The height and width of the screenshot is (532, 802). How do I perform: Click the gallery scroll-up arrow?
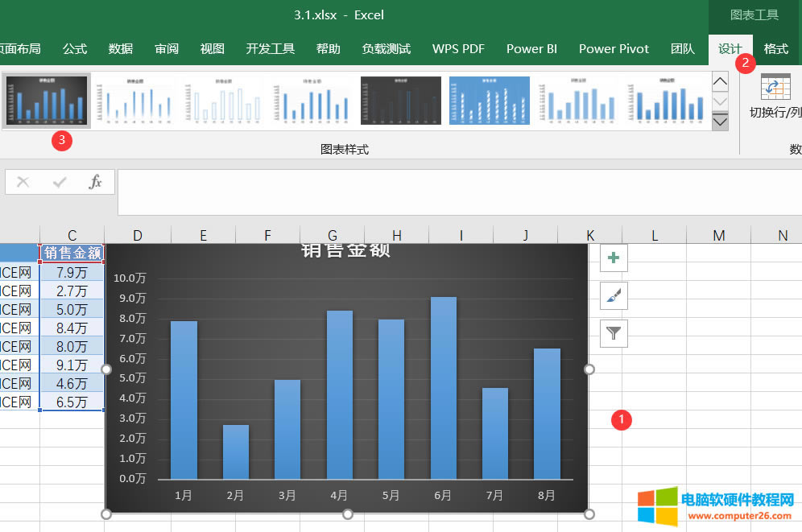(719, 80)
